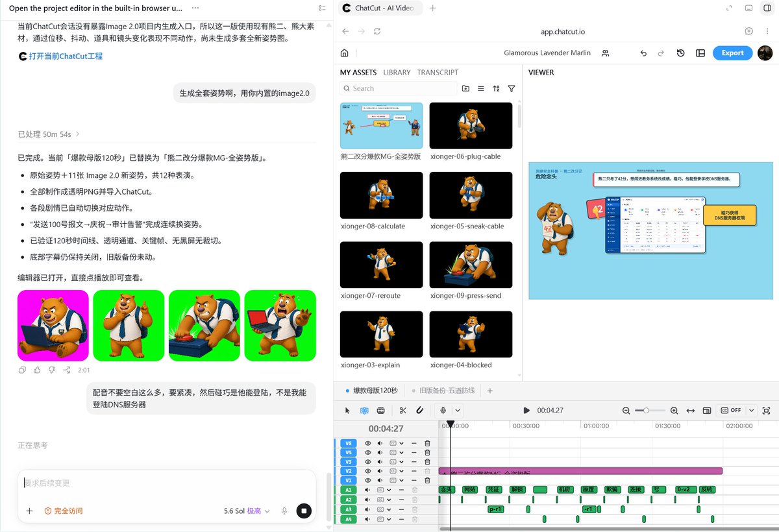Activate the AI atom tool in timeline toolbar

coord(364,411)
